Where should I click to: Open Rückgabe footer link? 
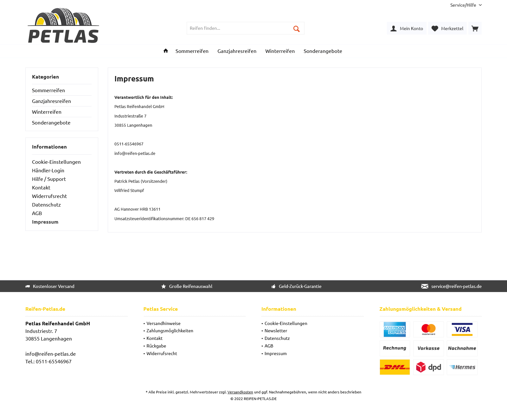[156, 346]
